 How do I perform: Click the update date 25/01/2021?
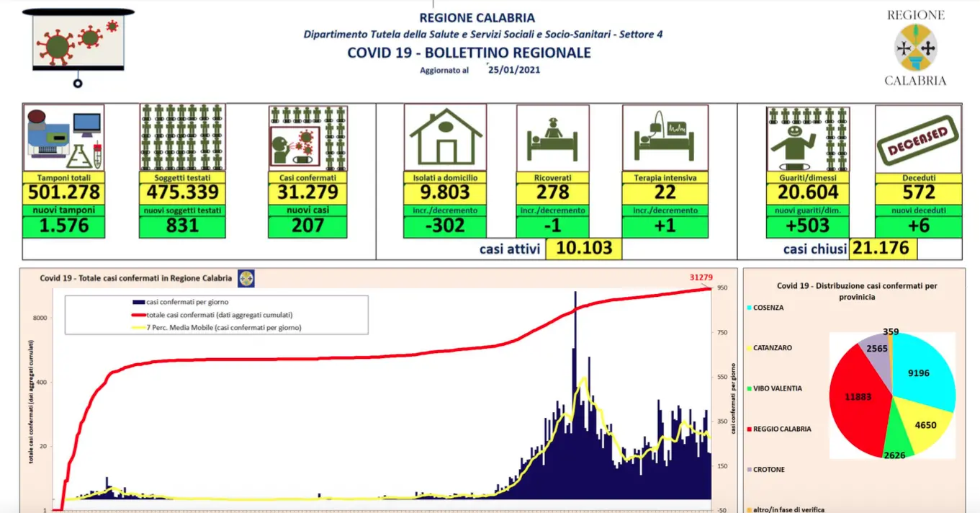[x=514, y=70]
